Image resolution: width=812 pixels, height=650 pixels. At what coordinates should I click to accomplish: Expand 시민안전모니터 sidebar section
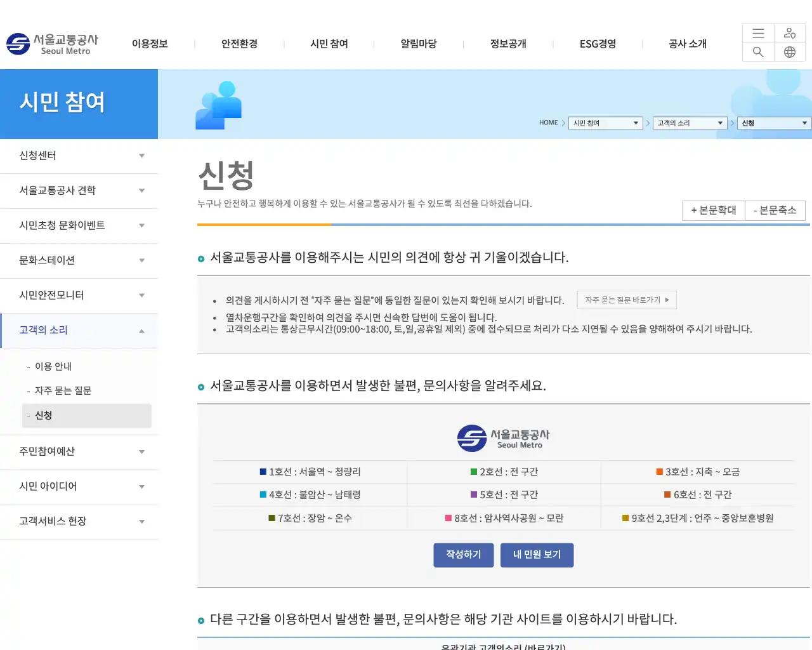79,295
